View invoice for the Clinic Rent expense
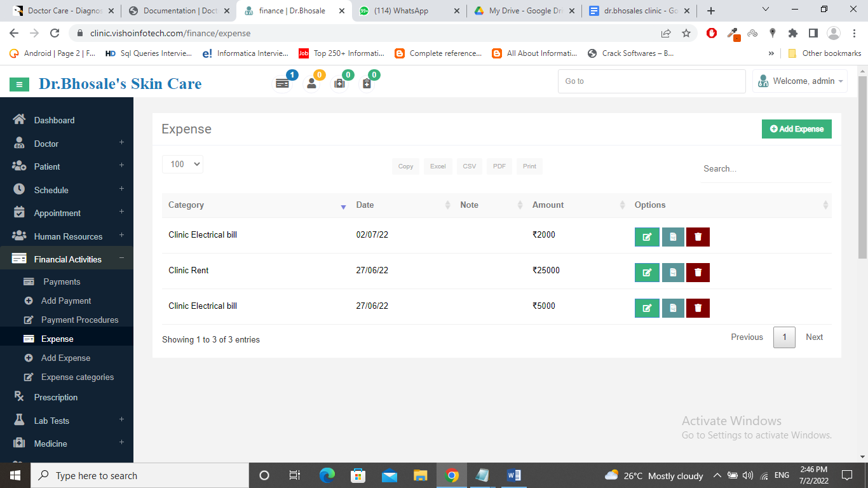The height and width of the screenshot is (488, 868). point(673,273)
